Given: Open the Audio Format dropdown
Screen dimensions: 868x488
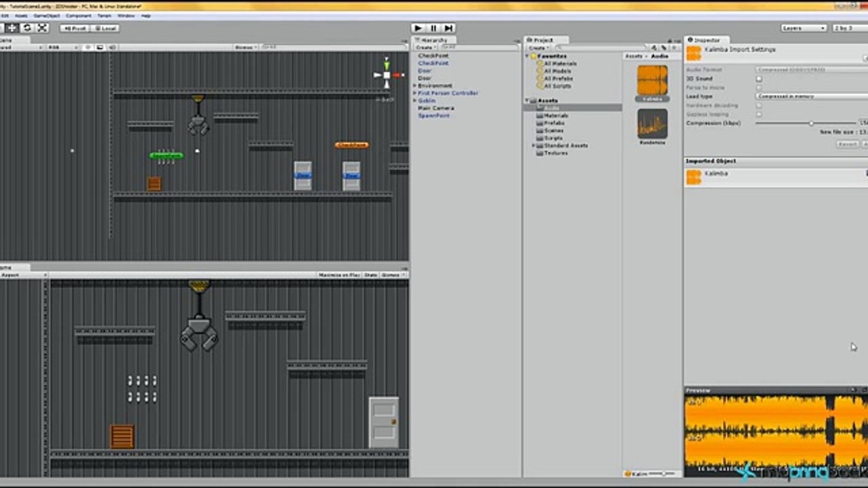Looking at the screenshot, I should 811,70.
